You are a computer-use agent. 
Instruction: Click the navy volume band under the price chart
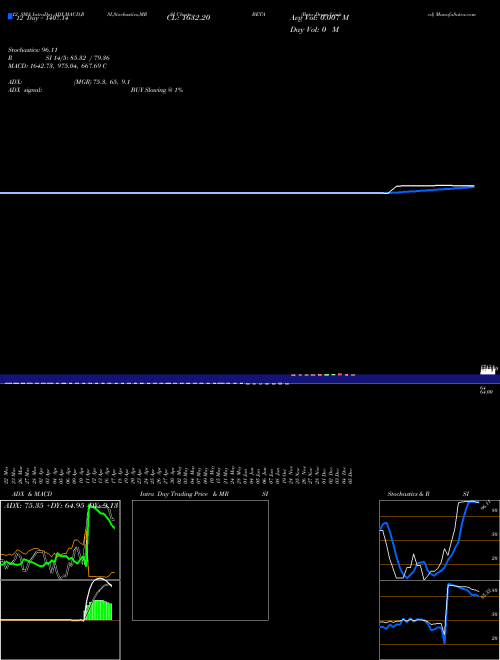[250, 379]
